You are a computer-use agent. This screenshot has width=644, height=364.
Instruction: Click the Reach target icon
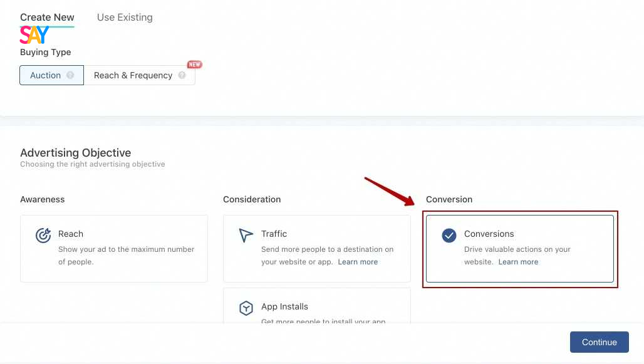pyautogui.click(x=43, y=236)
